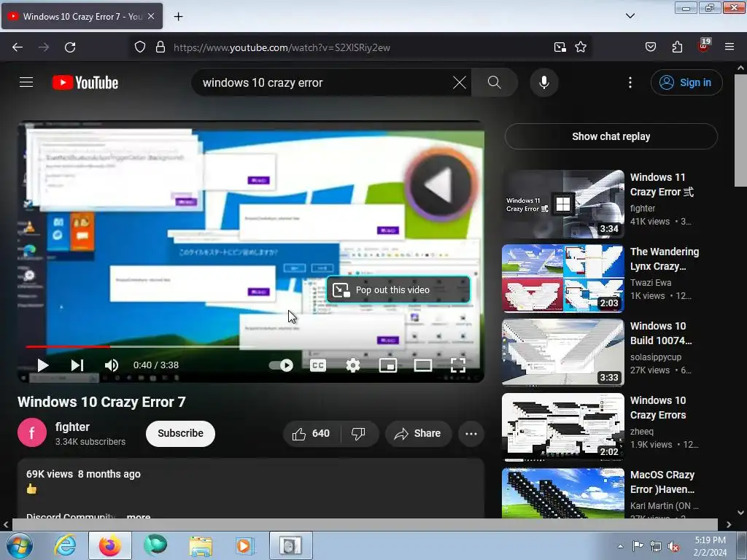Screen dimensions: 747x560
Task: Mute the video with the speaker icon
Action: click(x=112, y=365)
